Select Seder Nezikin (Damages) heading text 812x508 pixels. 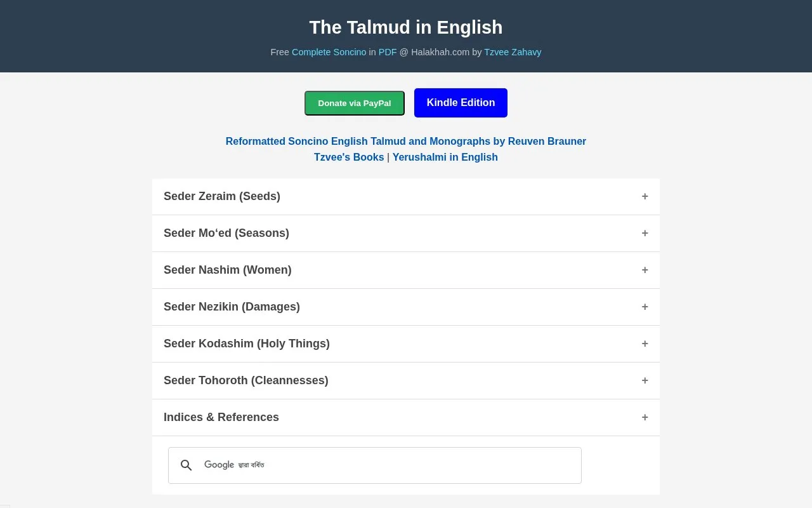coord(232,307)
